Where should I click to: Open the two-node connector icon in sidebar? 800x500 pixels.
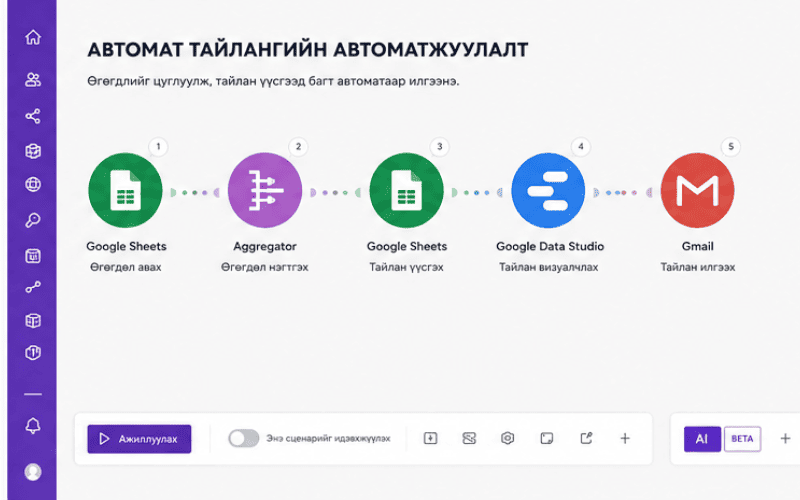[x=33, y=288]
